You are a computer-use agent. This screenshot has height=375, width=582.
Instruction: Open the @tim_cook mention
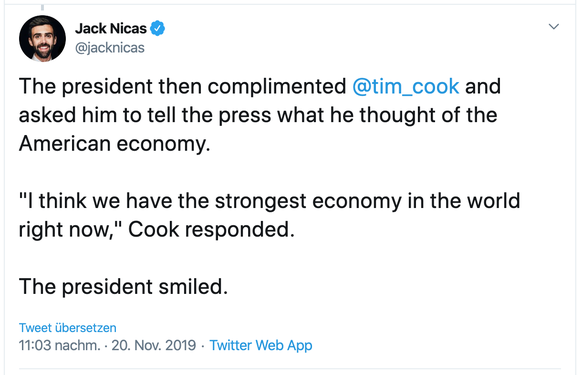coord(406,87)
